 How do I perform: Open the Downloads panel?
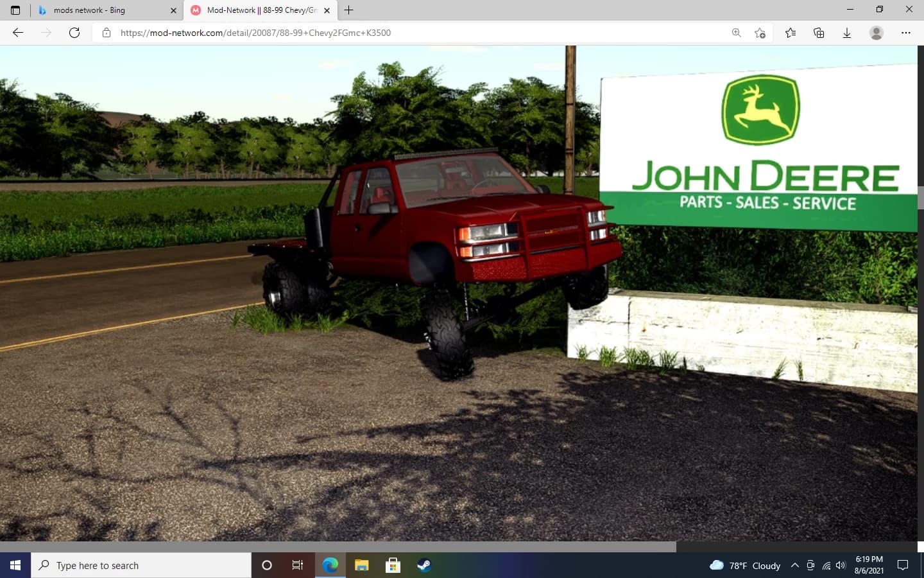pos(847,33)
